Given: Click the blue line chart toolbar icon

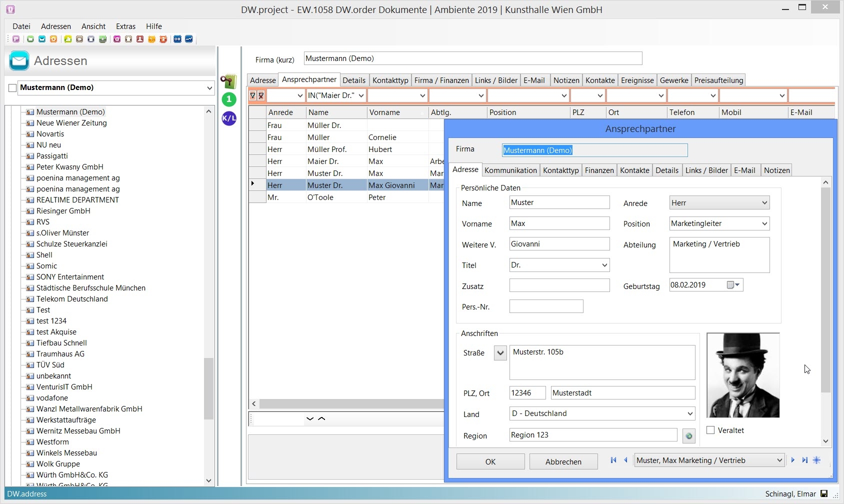Looking at the screenshot, I should 189,39.
